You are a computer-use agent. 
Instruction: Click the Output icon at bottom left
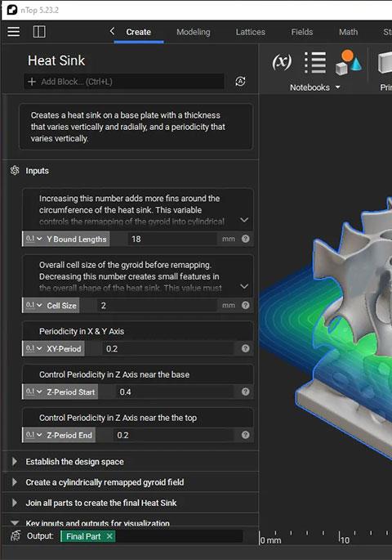click(x=16, y=536)
